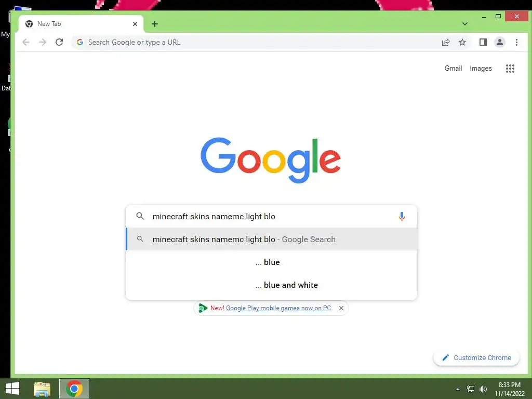532x399 pixels.
Task: Maximize the Chrome window
Action: pyautogui.click(x=498, y=16)
